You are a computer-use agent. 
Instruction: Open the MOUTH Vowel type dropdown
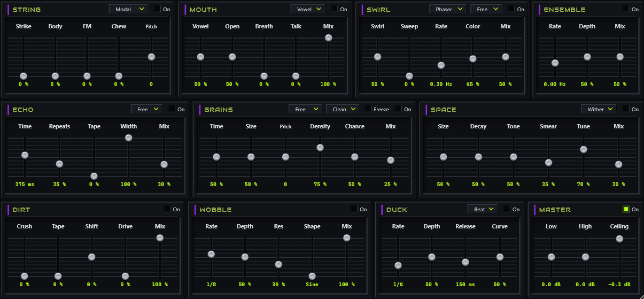pos(308,9)
